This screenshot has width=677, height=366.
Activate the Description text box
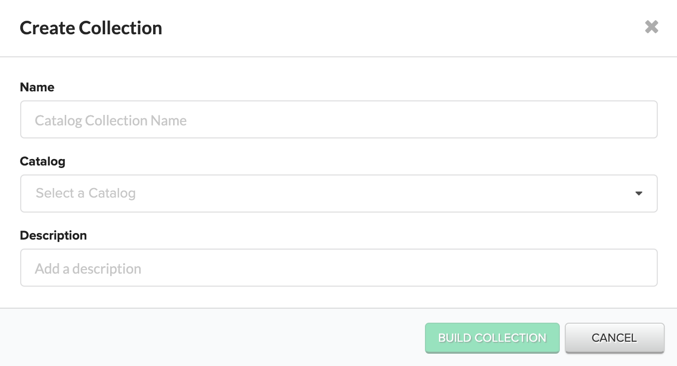[338, 268]
